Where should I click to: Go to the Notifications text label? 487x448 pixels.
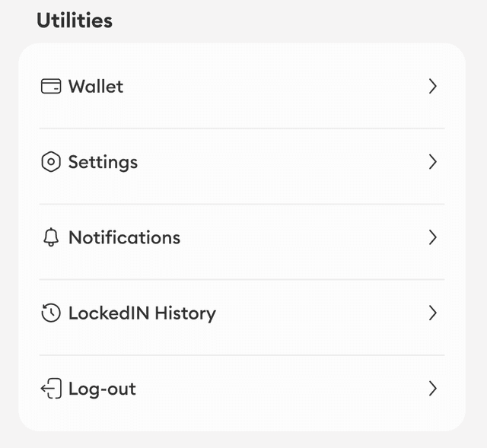(x=124, y=237)
